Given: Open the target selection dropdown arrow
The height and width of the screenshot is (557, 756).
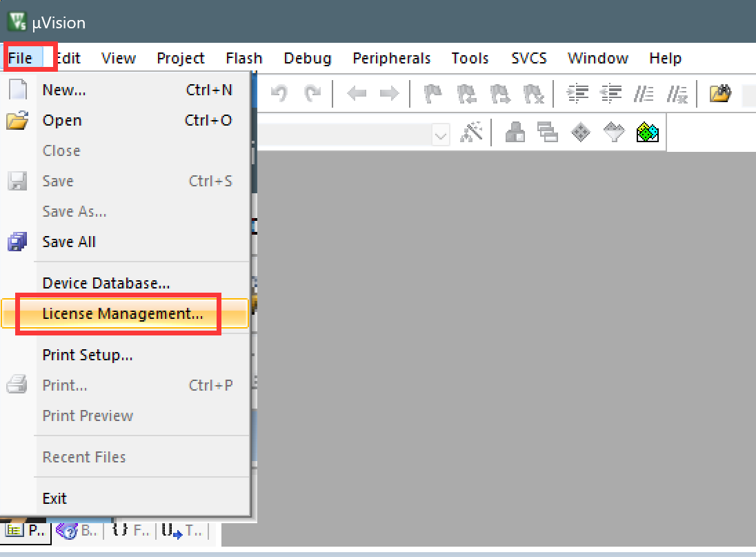Looking at the screenshot, I should 440,135.
